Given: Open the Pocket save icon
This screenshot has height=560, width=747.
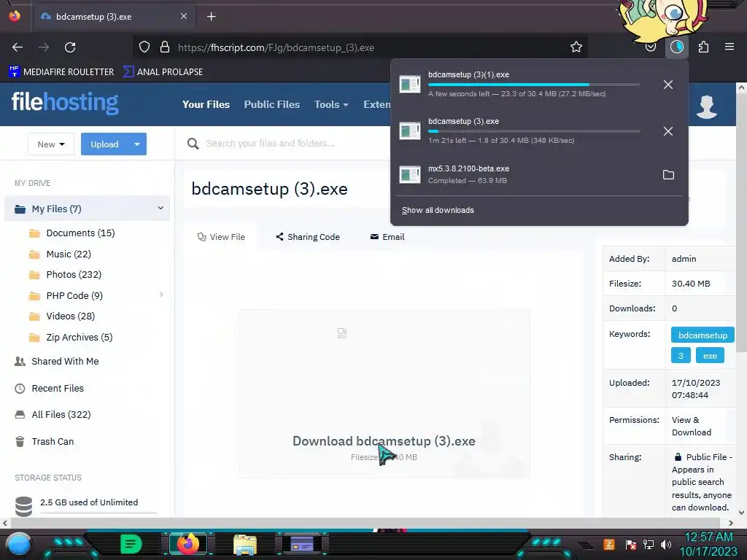Looking at the screenshot, I should click(x=650, y=47).
